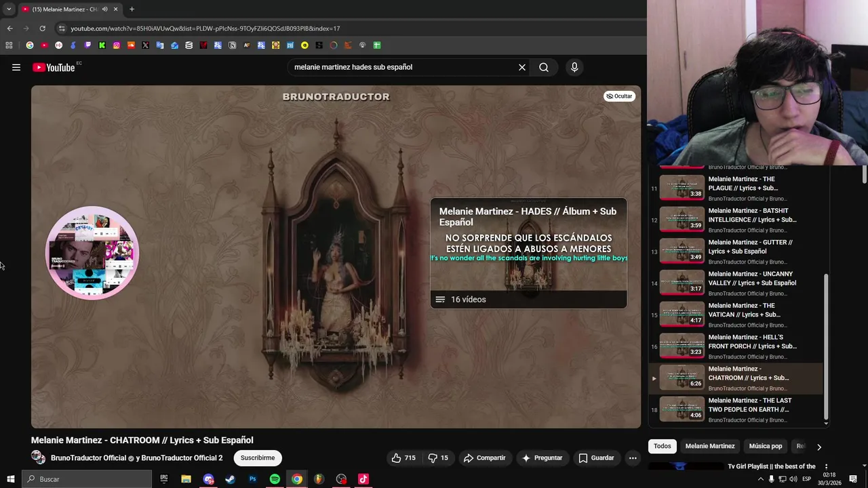Open the Google bookmark
868x488 pixels.
click(29, 45)
